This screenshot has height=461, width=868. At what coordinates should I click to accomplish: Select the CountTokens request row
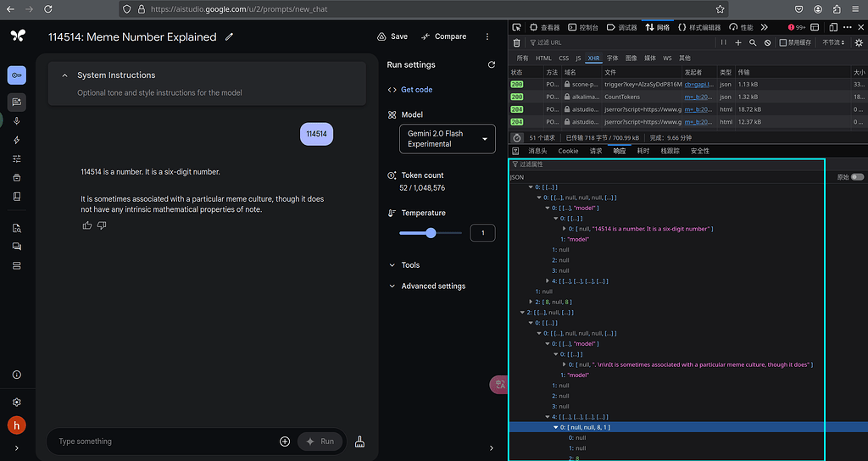(687, 97)
